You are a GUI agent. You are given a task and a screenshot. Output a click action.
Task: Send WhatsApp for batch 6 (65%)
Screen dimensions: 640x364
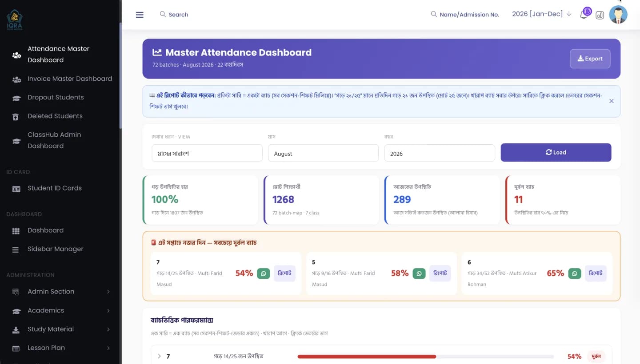(575, 273)
